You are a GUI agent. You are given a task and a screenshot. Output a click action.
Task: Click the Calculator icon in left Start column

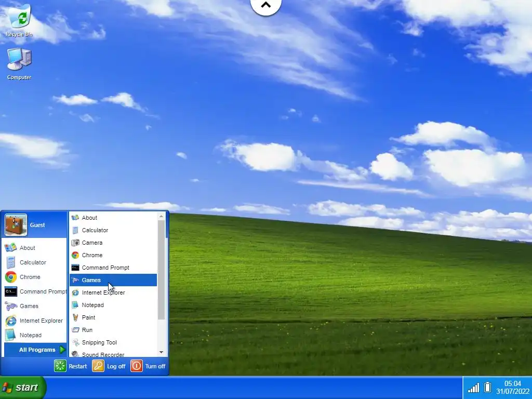tap(10, 262)
